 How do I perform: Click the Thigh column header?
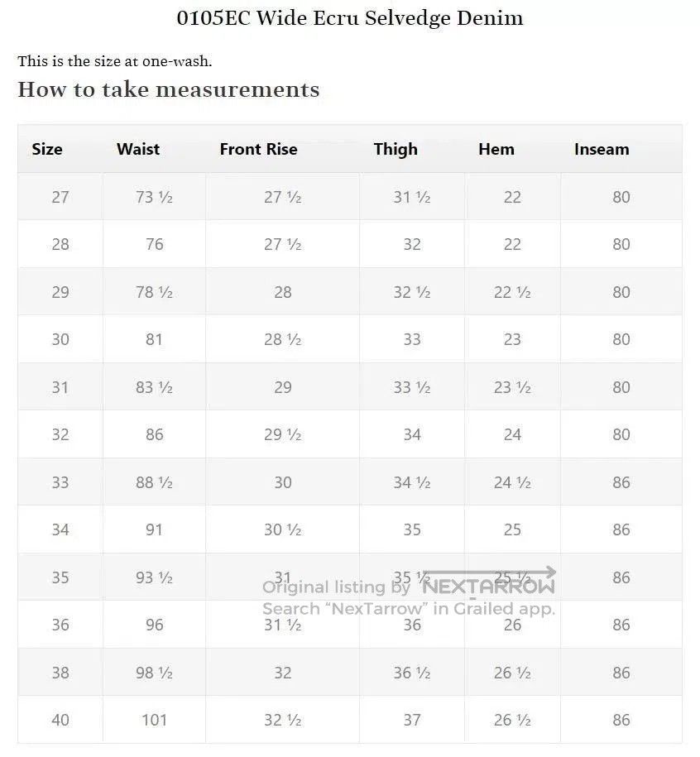tap(396, 149)
